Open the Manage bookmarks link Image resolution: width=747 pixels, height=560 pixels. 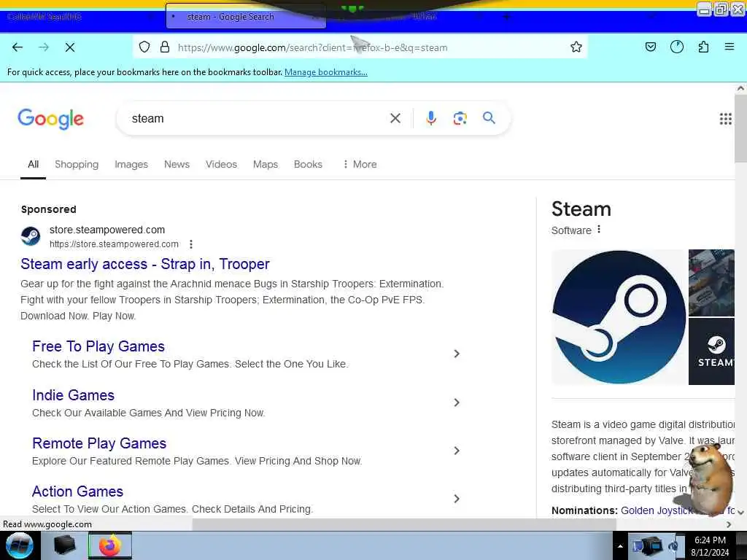click(x=326, y=72)
